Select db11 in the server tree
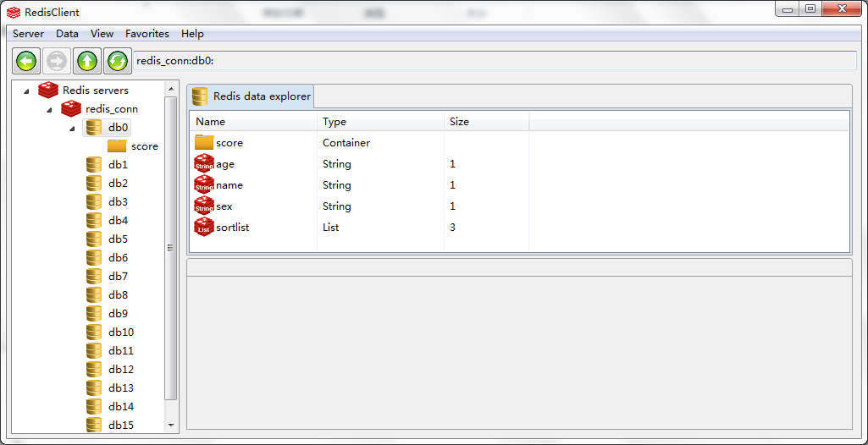 (x=121, y=350)
